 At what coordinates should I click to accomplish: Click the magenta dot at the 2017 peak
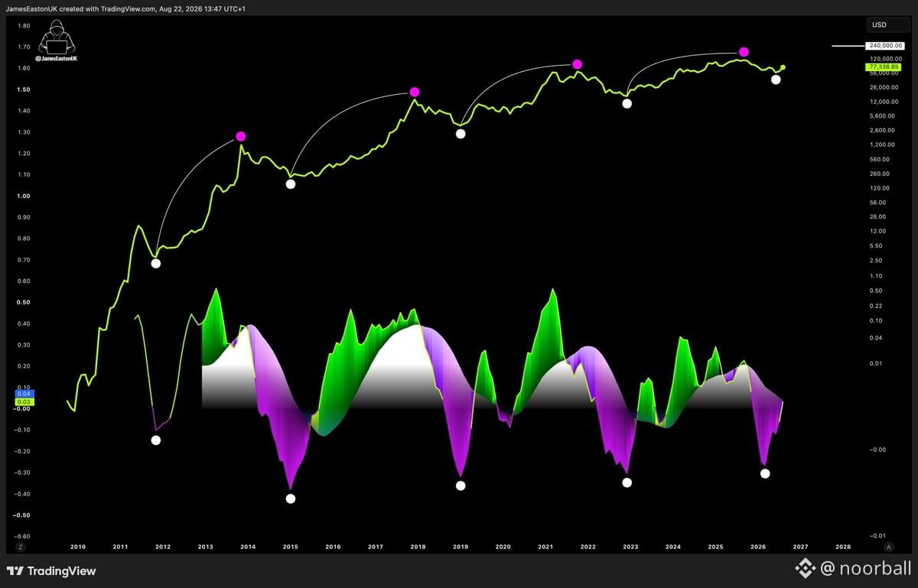(415, 92)
